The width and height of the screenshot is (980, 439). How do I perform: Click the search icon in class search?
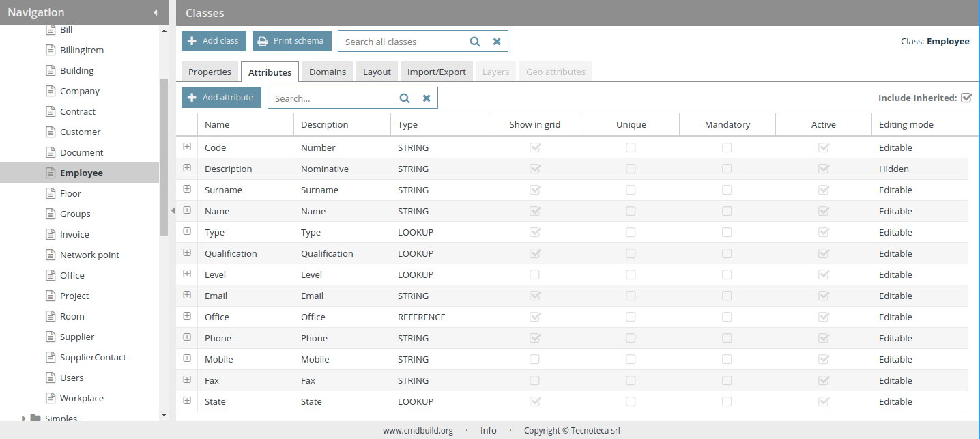(x=475, y=42)
